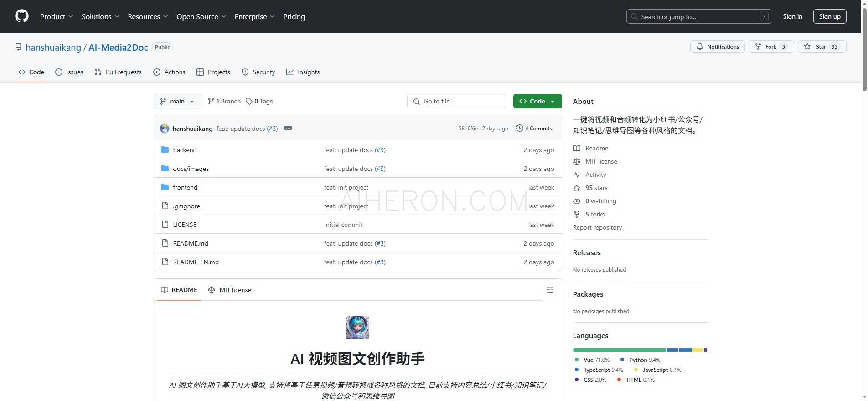The image size is (868, 401).
Task: Click the branch icon beside 1 Branch
Action: [211, 101]
